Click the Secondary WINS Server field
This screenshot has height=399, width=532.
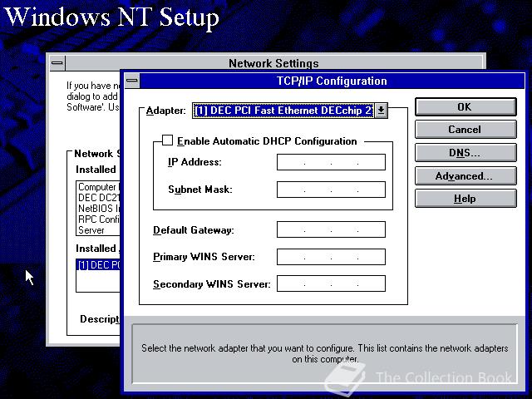click(331, 283)
